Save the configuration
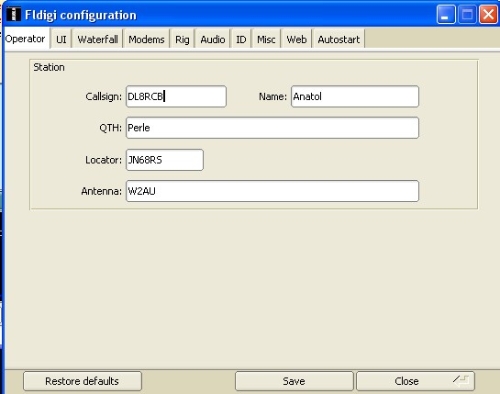The width and height of the screenshot is (500, 394). [x=294, y=381]
